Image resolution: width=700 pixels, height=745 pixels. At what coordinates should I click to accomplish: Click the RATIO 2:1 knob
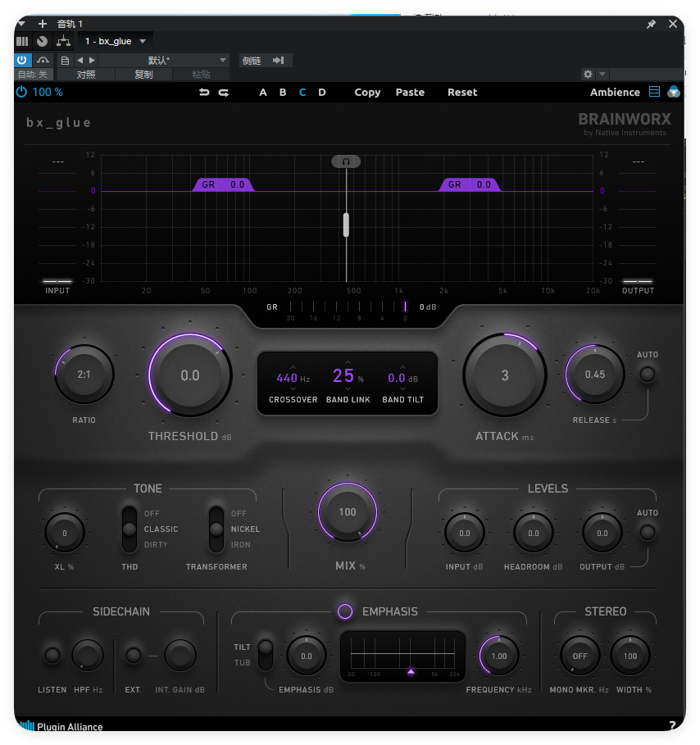(84, 375)
